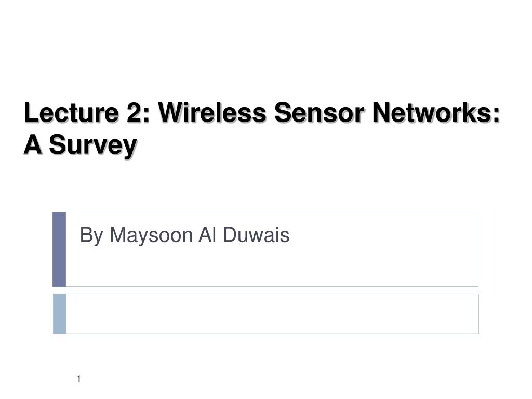Click the word "Networks:" in the title

click(436, 112)
